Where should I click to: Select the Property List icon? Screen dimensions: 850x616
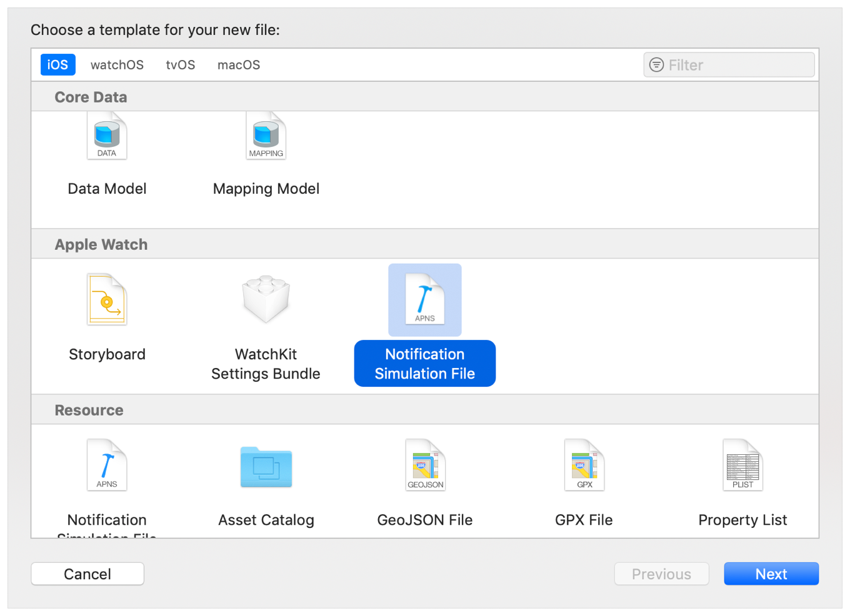click(743, 465)
